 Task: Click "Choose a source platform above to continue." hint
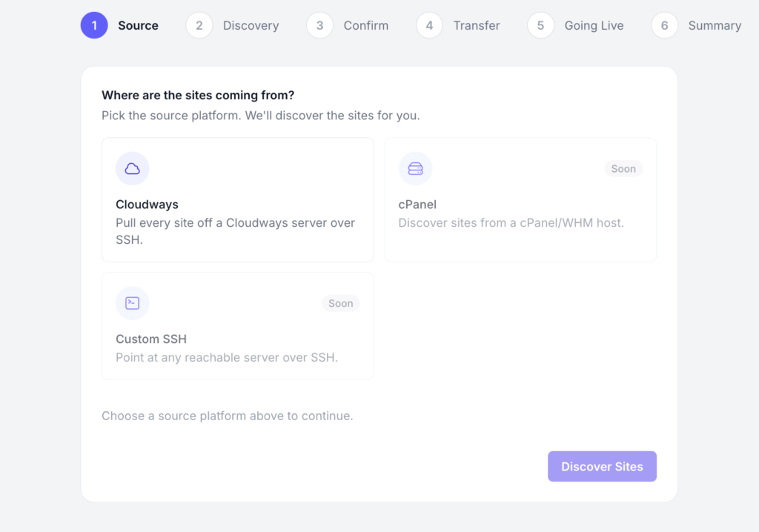228,416
